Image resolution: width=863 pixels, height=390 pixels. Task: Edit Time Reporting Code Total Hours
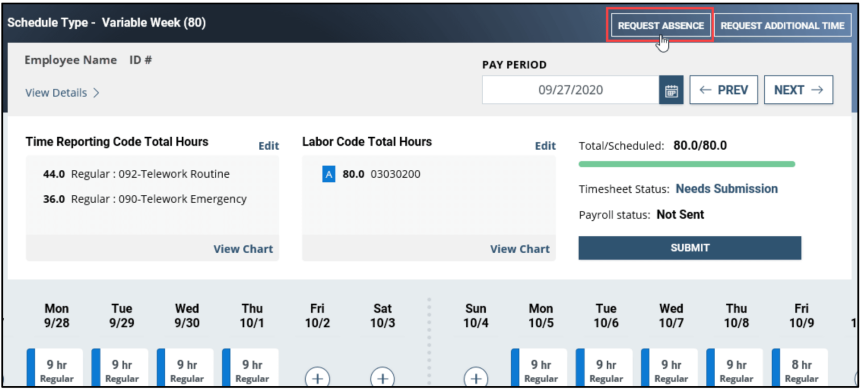point(269,146)
